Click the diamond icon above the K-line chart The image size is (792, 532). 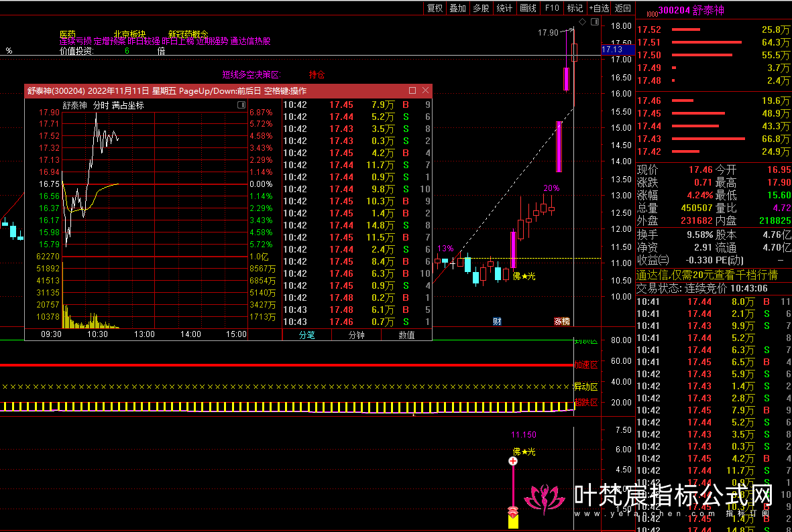click(x=582, y=21)
